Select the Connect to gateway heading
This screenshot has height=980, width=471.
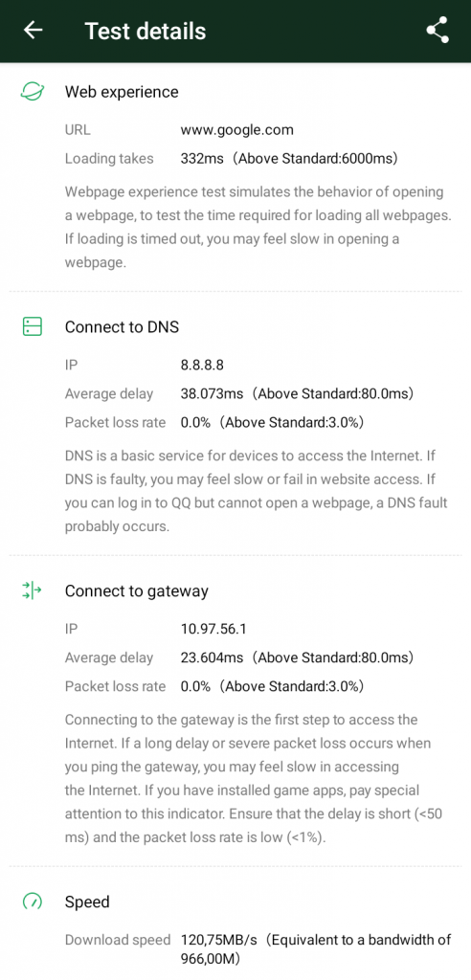(136, 591)
